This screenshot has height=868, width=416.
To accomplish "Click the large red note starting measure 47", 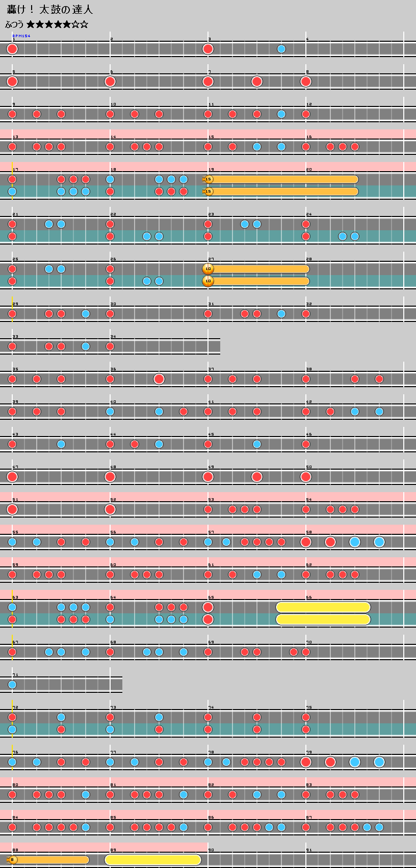I will click(12, 477).
